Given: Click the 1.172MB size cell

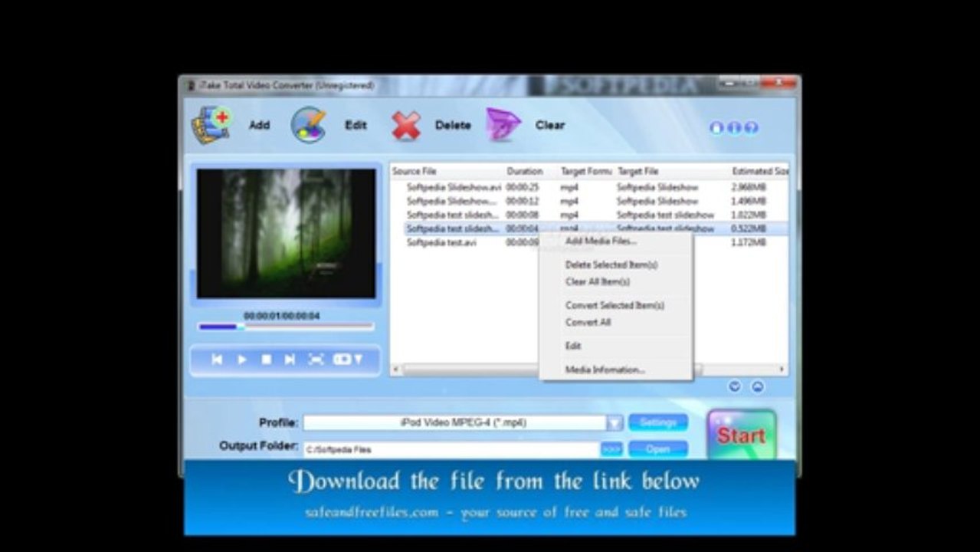Looking at the screenshot, I should (x=749, y=242).
